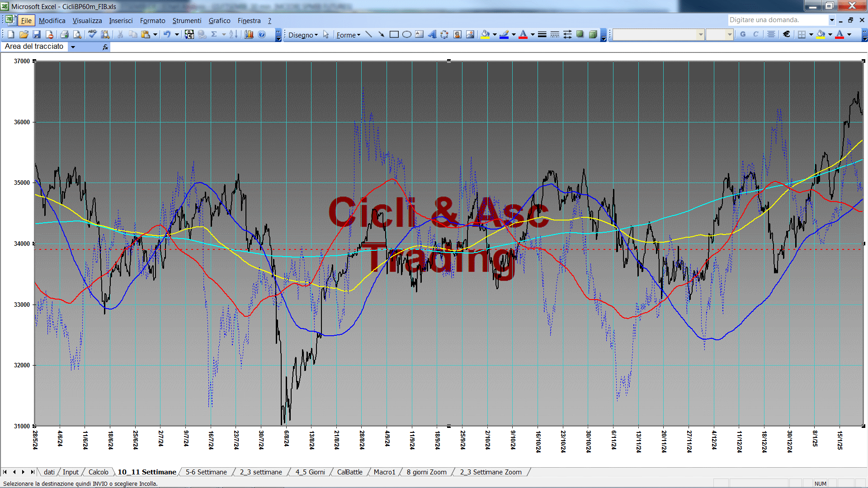Toggle italic C formatting

[755, 35]
